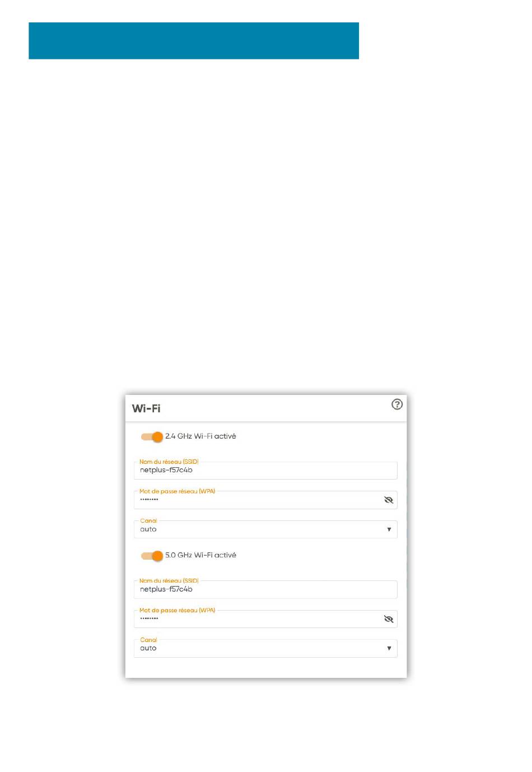Open the 2.4 GHz Canal auto combo box
The image size is (532, 772).
[x=265, y=529]
